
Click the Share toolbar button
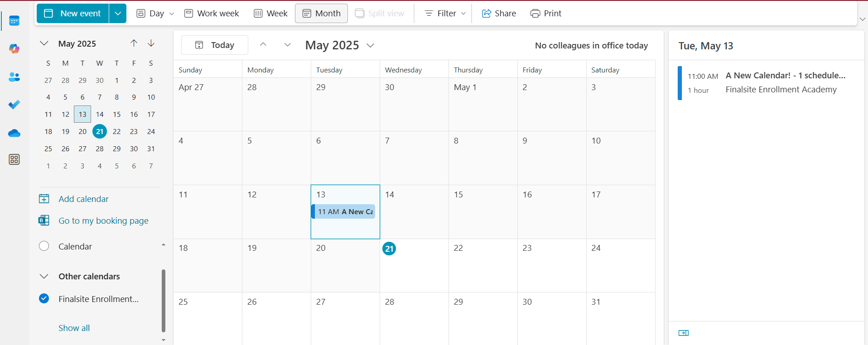pyautogui.click(x=499, y=14)
